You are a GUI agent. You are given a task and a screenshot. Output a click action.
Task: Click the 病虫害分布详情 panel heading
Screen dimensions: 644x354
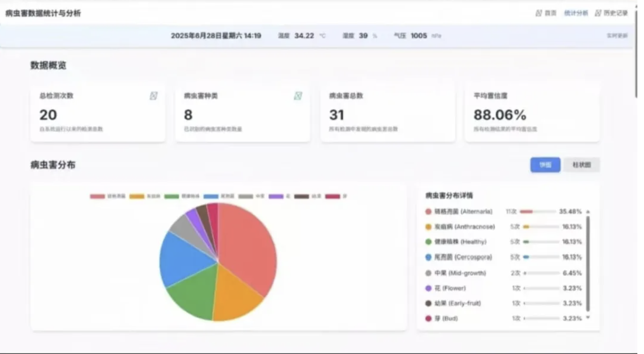coord(449,195)
